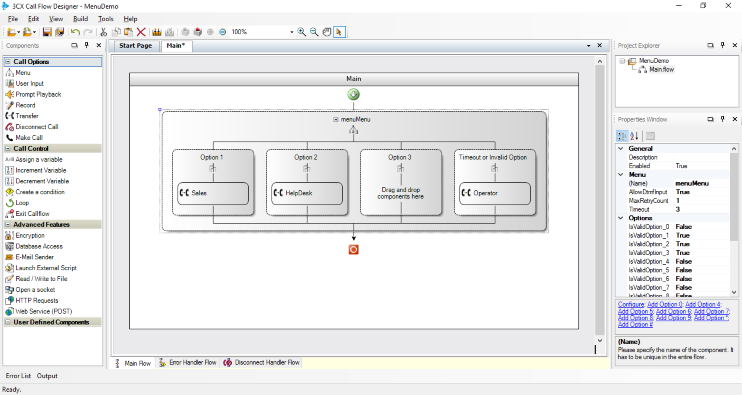Screen dimensions: 742x395
Task: Collapse the MenuDemo project tree node
Action: click(x=622, y=61)
